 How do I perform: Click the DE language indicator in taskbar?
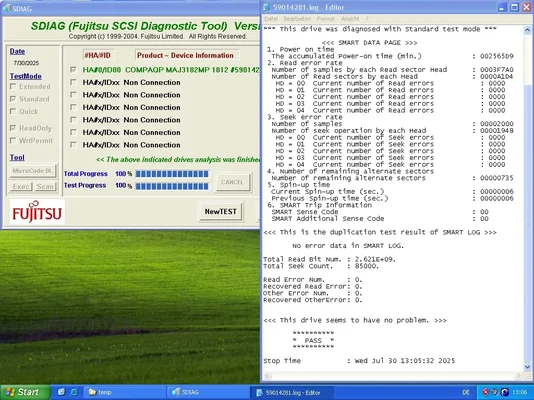[x=466, y=393]
